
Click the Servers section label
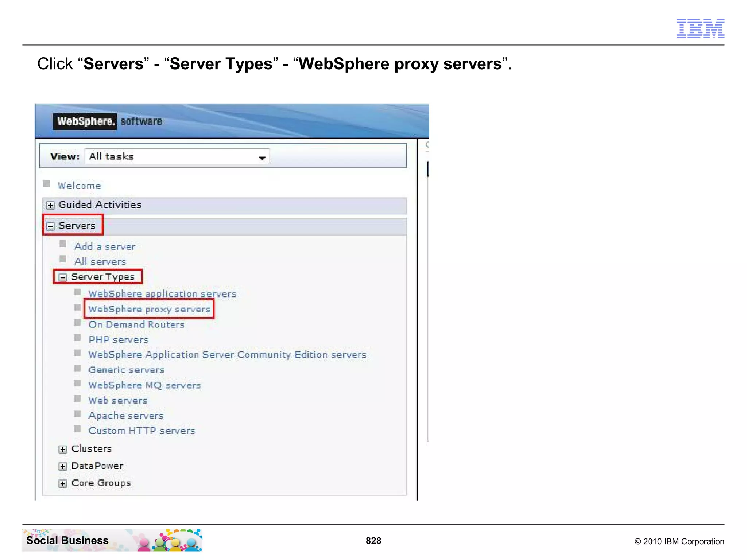click(x=77, y=226)
